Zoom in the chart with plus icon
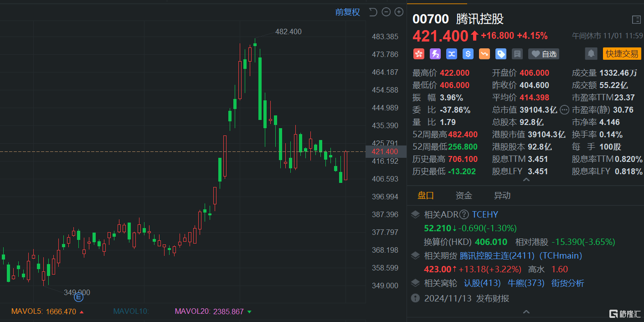Screen dimensions: 644x322 pos(399,12)
